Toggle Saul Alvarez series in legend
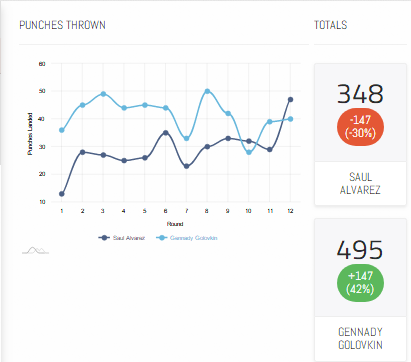Screen dimensions: 411x362 (x=122, y=238)
